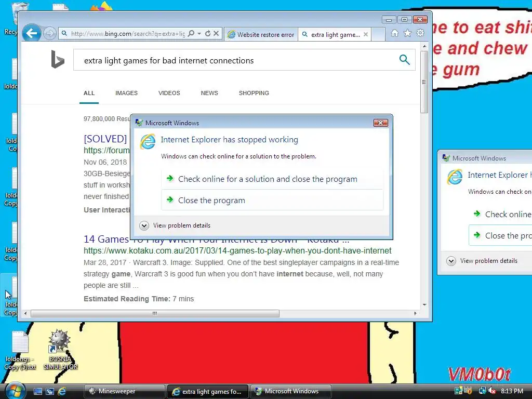Viewport: 532px width, 399px height.
Task: Click the horizontal scrollbar right arrow
Action: (415, 313)
